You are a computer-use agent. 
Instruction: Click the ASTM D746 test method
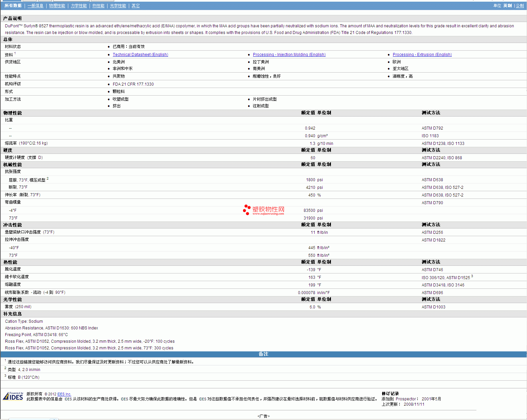tap(432, 270)
